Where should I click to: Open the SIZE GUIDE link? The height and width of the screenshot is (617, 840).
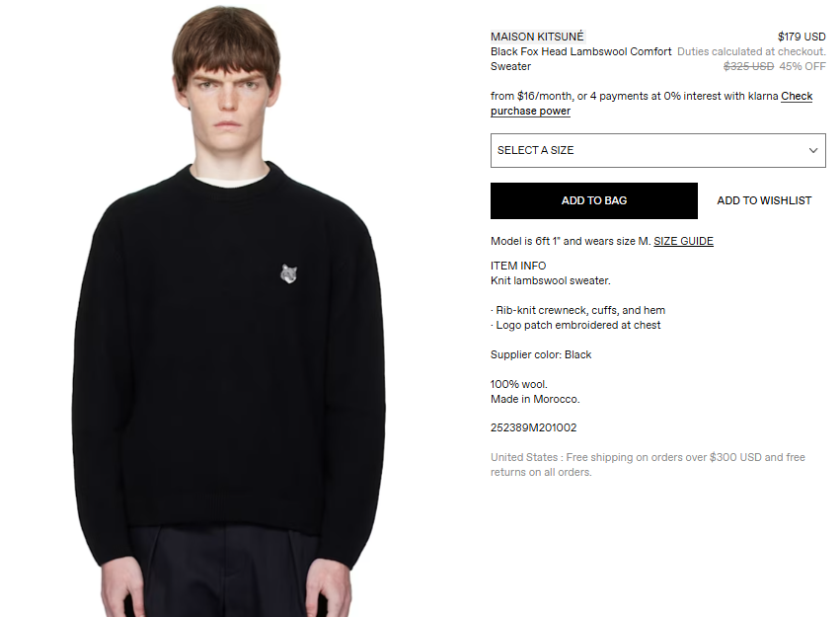click(683, 241)
